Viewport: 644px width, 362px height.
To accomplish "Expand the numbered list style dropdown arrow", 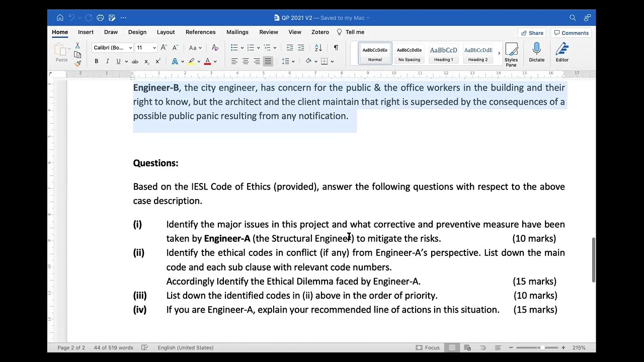I will tap(259, 48).
